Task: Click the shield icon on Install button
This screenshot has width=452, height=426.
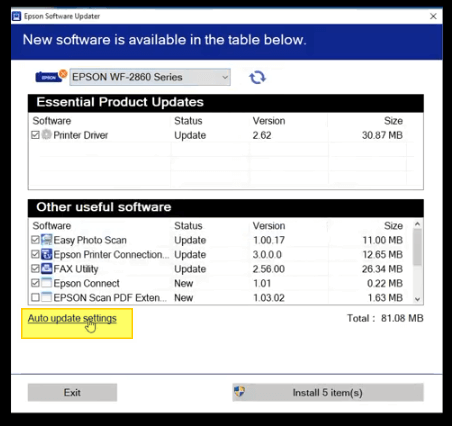Action: [239, 392]
